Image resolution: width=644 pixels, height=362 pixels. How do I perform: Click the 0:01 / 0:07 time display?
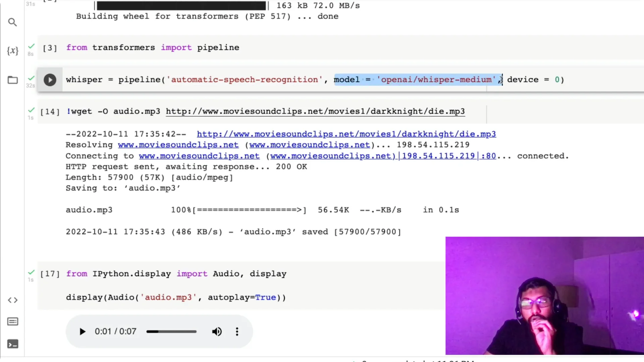point(115,331)
